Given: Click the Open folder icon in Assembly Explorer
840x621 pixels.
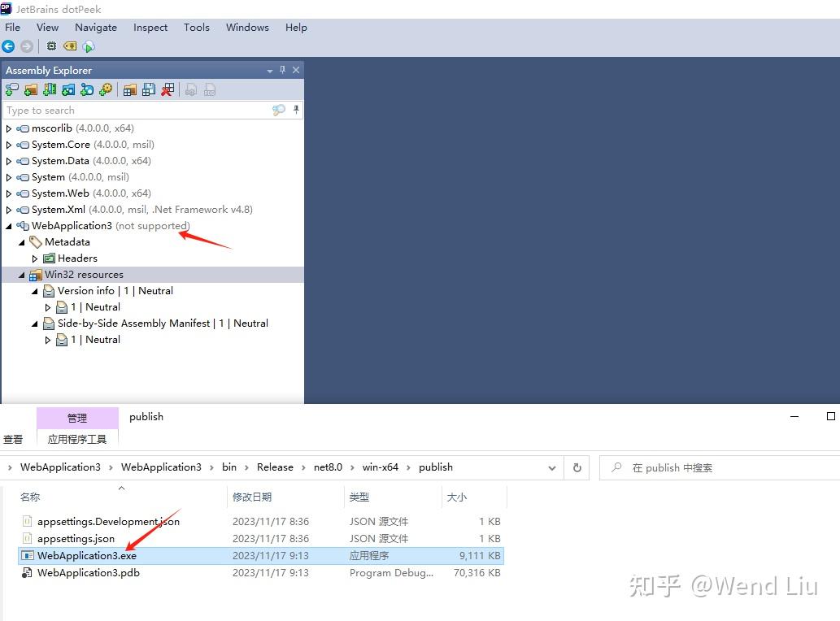Looking at the screenshot, I should tap(29, 89).
